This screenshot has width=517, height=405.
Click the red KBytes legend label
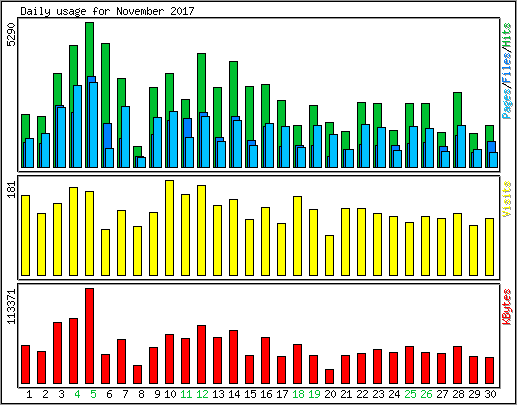(506, 307)
